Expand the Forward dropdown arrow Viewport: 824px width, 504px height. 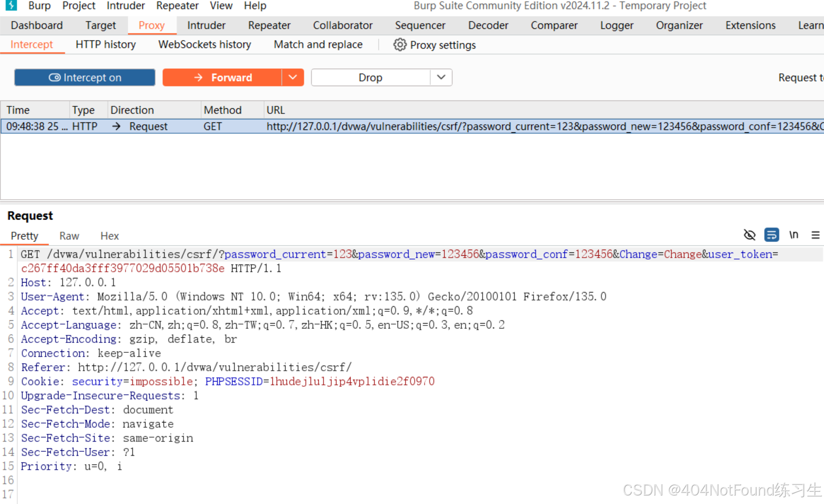(293, 78)
